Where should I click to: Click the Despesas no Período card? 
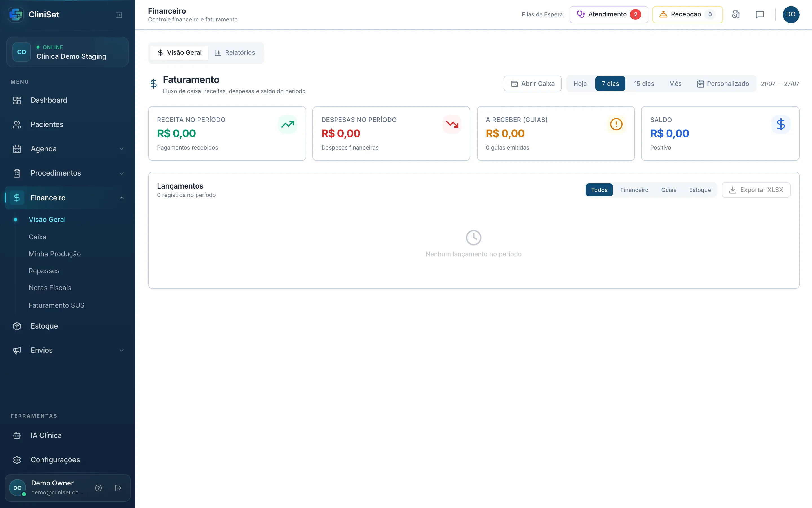[x=391, y=133]
